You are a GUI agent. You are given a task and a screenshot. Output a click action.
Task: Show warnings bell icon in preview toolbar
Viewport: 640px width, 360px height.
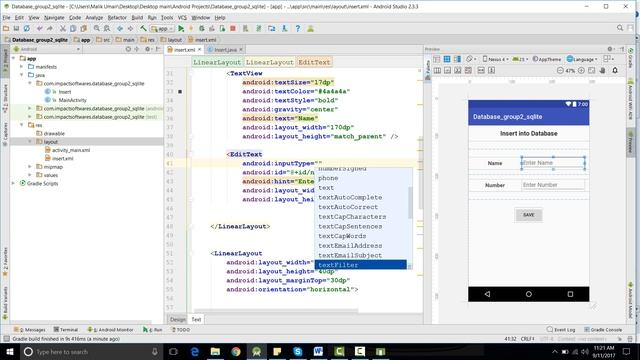615,70
